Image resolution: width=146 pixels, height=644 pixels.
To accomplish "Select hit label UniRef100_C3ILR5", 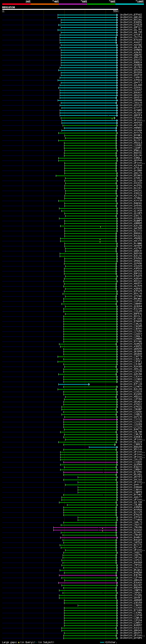I will point(131,311).
